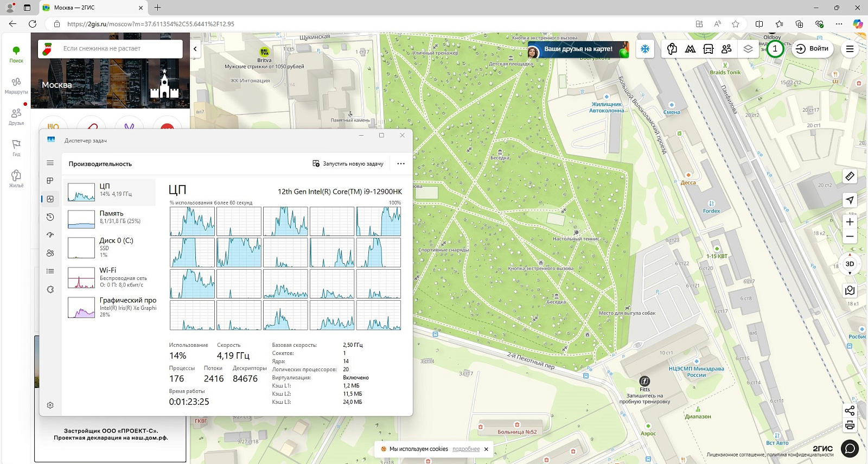Open the Services page in Task Manager
Image resolution: width=868 pixels, height=464 pixels.
[x=50, y=289]
